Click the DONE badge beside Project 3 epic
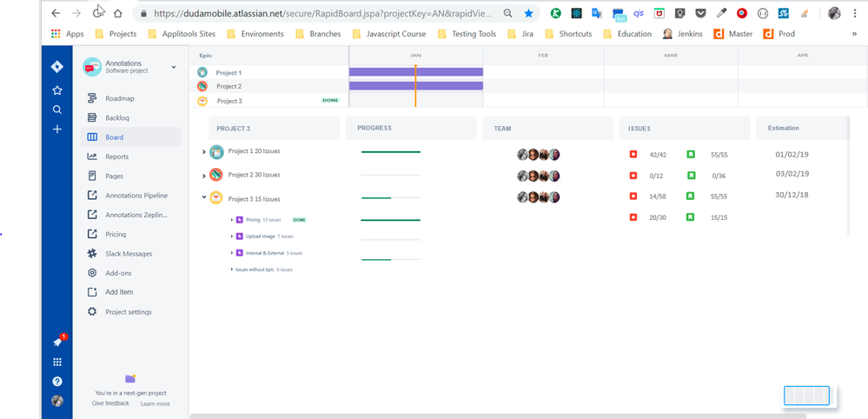Image resolution: width=868 pixels, height=419 pixels. pyautogui.click(x=329, y=100)
